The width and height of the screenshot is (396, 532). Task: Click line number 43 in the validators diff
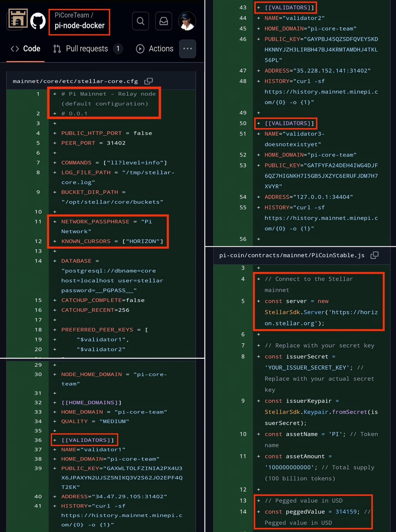[243, 8]
